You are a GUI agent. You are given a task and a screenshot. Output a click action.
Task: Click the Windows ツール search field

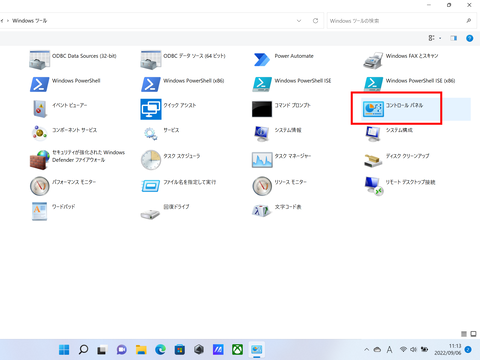(401, 21)
